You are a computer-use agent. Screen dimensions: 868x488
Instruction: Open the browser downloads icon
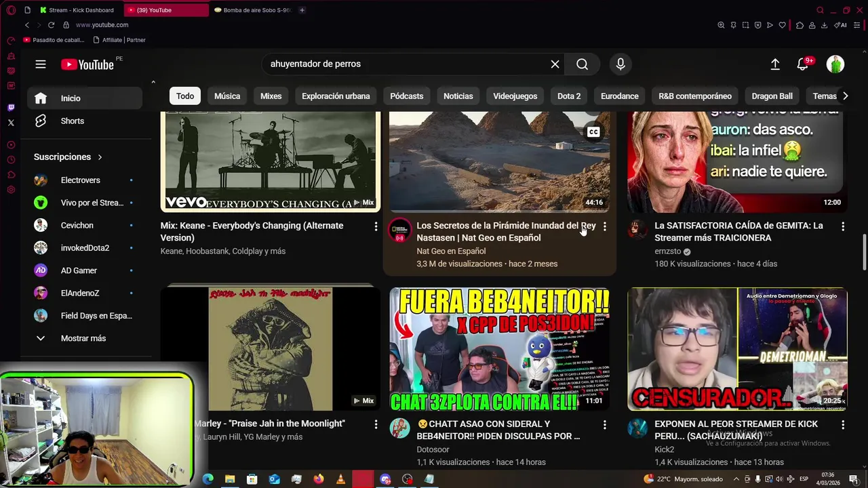pyautogui.click(x=824, y=25)
